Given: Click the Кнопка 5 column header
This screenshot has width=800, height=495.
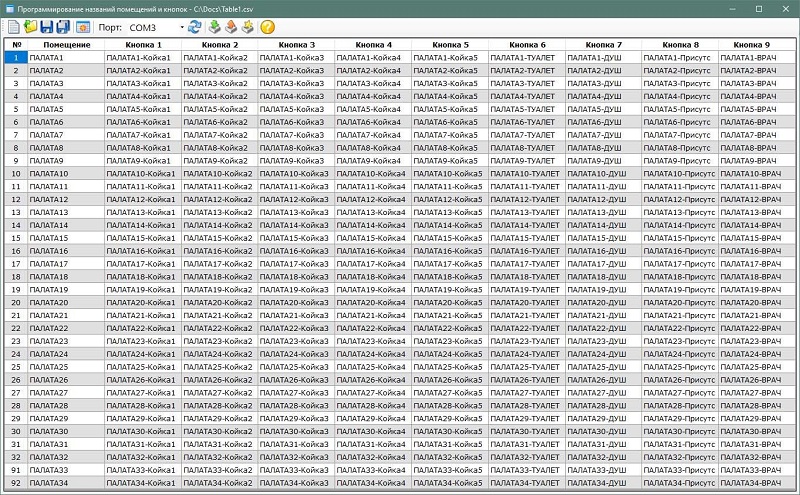Looking at the screenshot, I should click(x=450, y=45).
